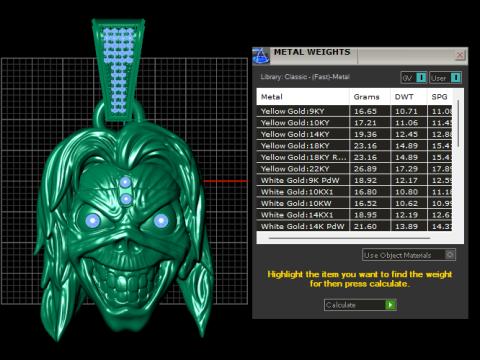This screenshot has width=480, height=360.
Task: Click the DWT column header
Action: [409, 97]
